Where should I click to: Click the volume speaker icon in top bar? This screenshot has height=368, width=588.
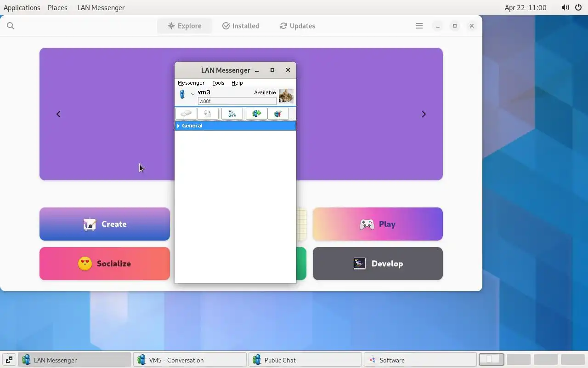coord(565,7)
